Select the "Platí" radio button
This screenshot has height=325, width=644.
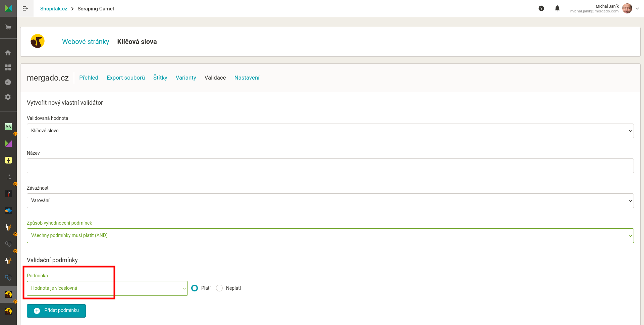195,288
